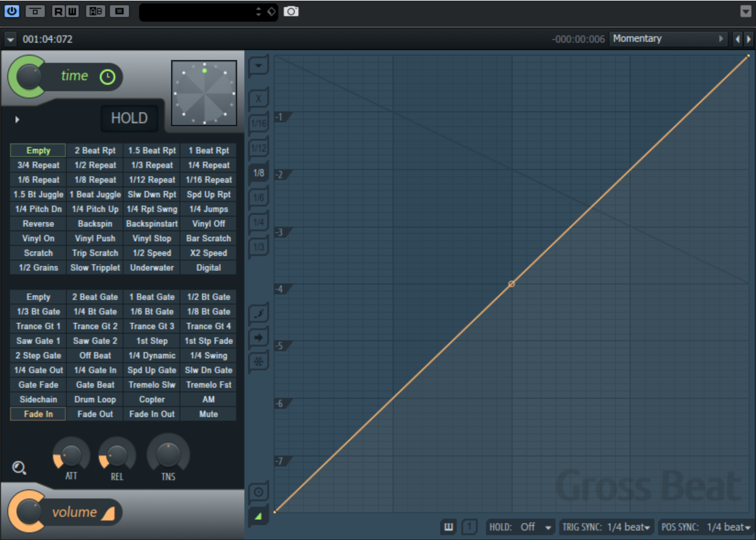This screenshot has height=540, width=756.
Task: Select the 1/4 snap tab
Action: (259, 222)
